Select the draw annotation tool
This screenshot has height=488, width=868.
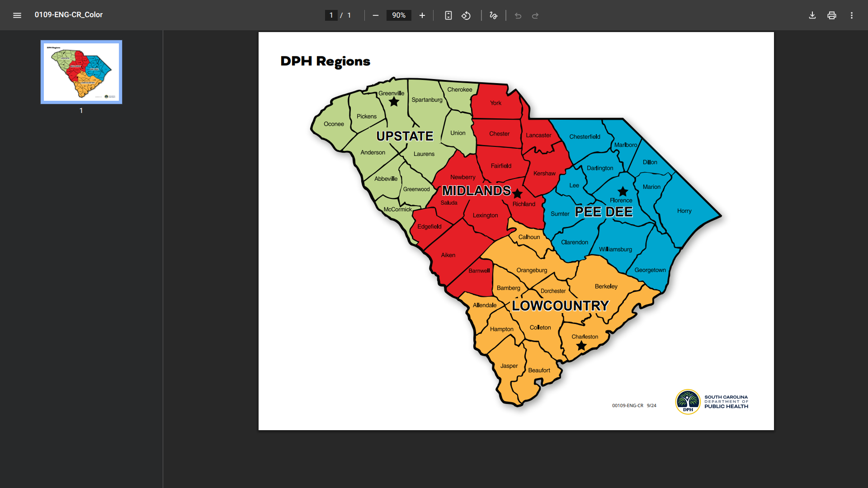(493, 15)
